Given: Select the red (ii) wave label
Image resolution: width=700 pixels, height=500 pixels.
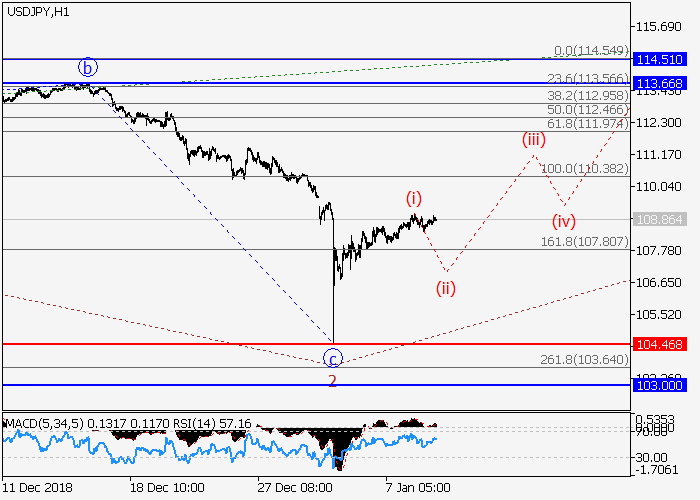Looking at the screenshot, I should 445,289.
